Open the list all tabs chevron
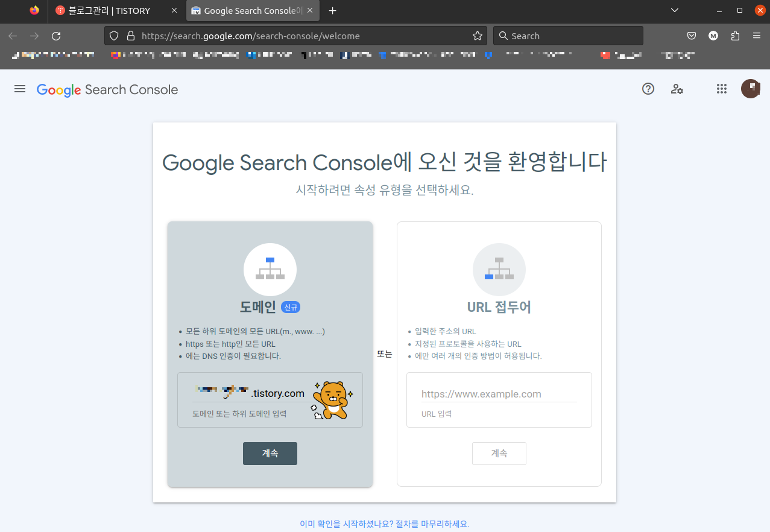 [675, 10]
